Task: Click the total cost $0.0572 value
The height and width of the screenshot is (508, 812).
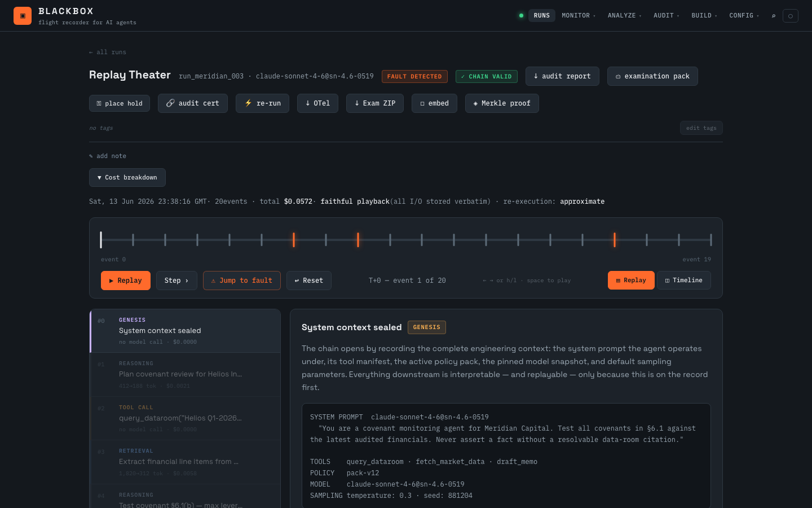Action: (298, 202)
